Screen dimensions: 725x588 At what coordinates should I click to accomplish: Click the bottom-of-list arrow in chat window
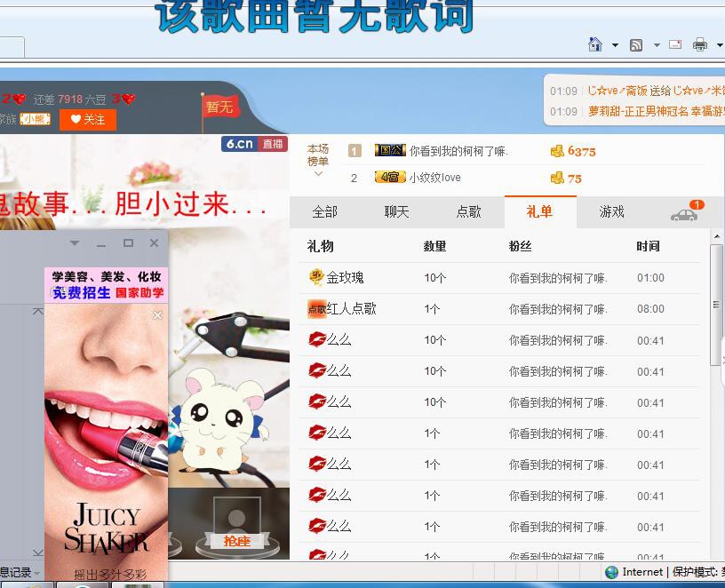(x=38, y=552)
